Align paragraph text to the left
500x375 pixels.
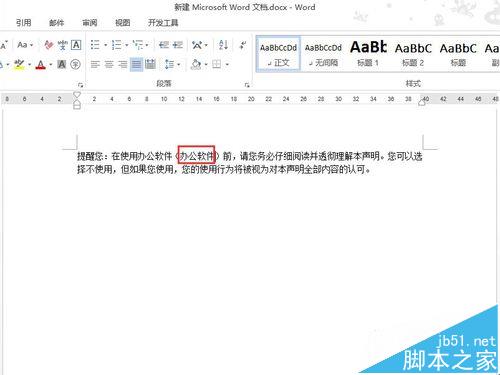pyautogui.click(x=95, y=64)
